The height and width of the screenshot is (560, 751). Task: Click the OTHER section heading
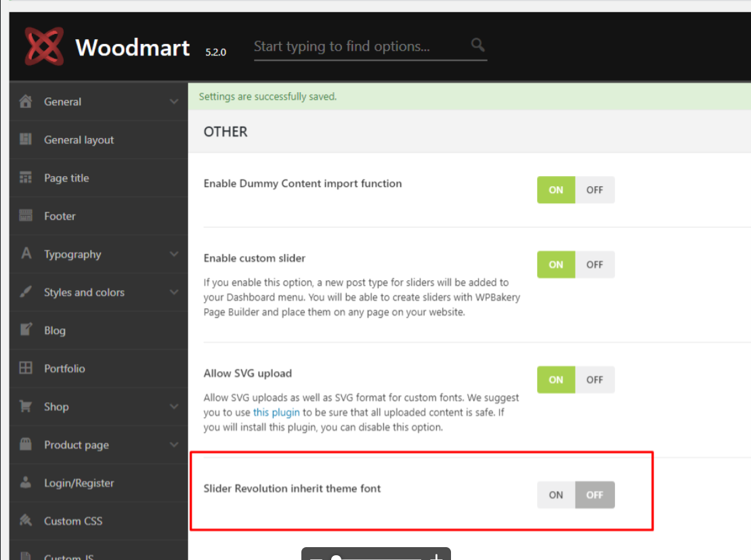226,132
